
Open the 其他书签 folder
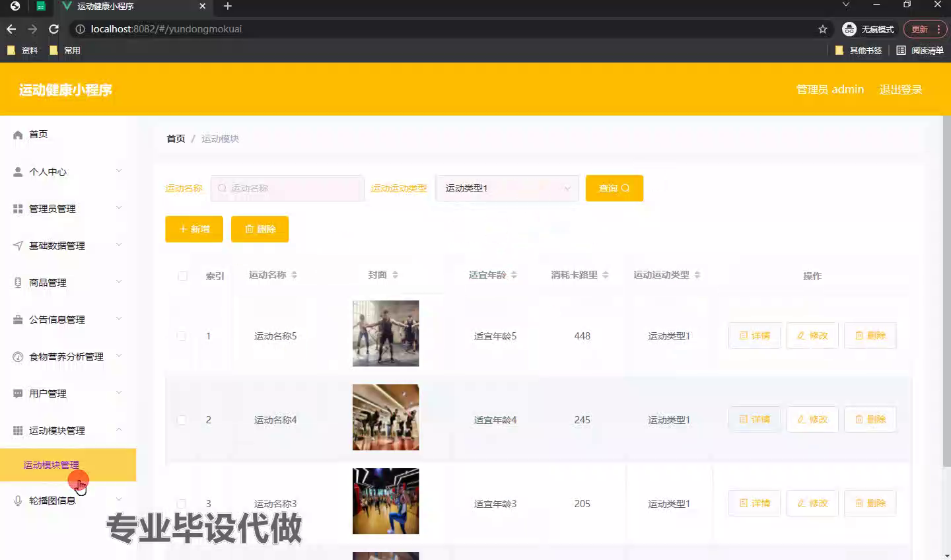[x=859, y=50]
